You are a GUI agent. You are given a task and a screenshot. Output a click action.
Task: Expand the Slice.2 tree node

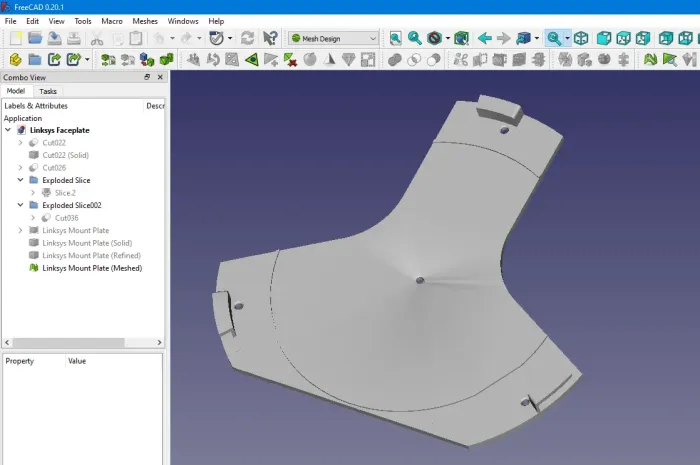tap(33, 192)
